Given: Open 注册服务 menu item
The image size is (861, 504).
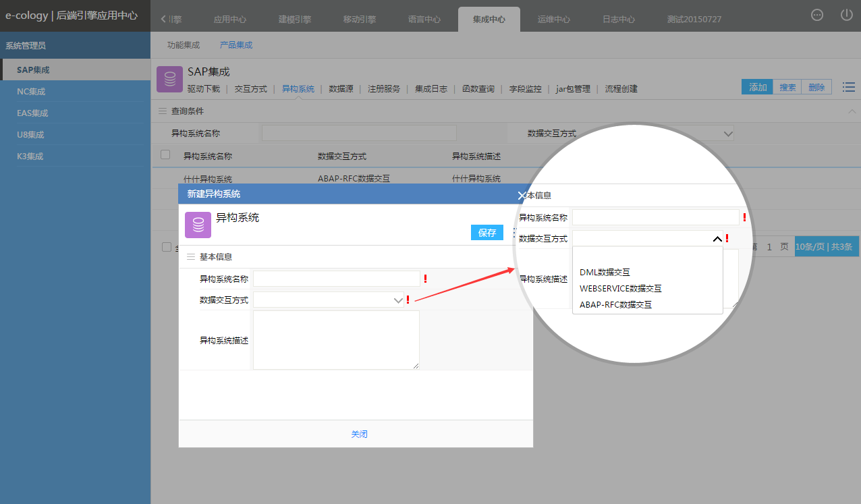Looking at the screenshot, I should (x=384, y=89).
